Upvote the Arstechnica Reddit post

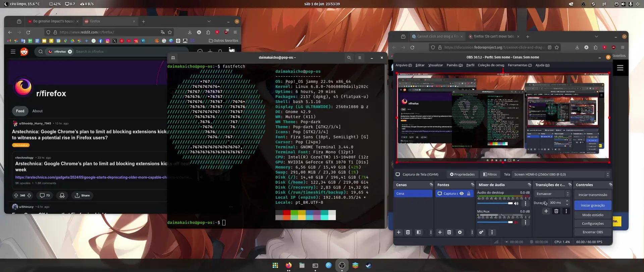coord(16,195)
